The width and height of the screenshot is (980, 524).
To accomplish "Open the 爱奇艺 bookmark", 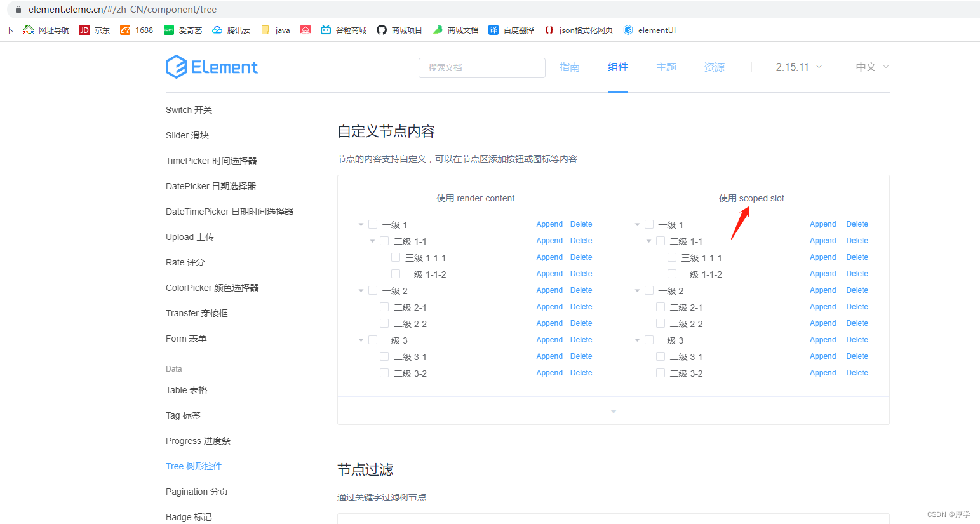I will pos(183,30).
